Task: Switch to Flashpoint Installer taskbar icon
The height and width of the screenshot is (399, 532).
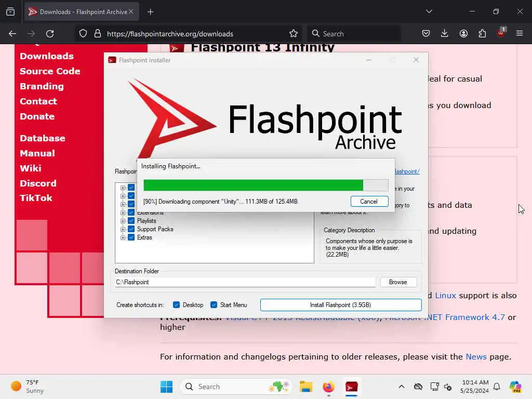Action: tap(352, 387)
